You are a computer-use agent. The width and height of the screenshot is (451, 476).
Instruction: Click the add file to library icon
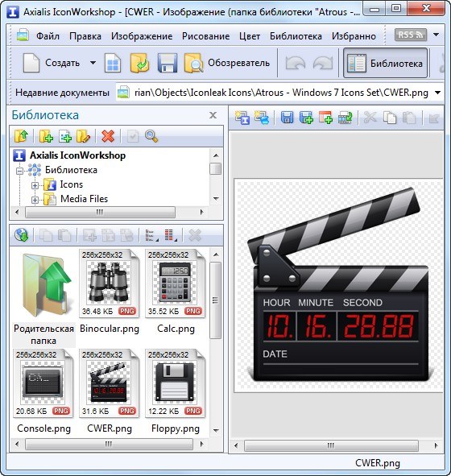[x=65, y=136]
